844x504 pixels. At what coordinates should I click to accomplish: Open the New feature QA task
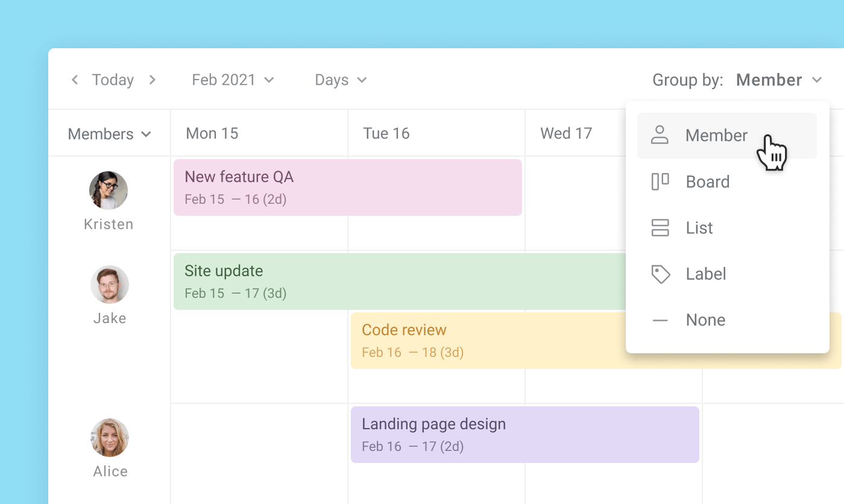click(x=347, y=187)
